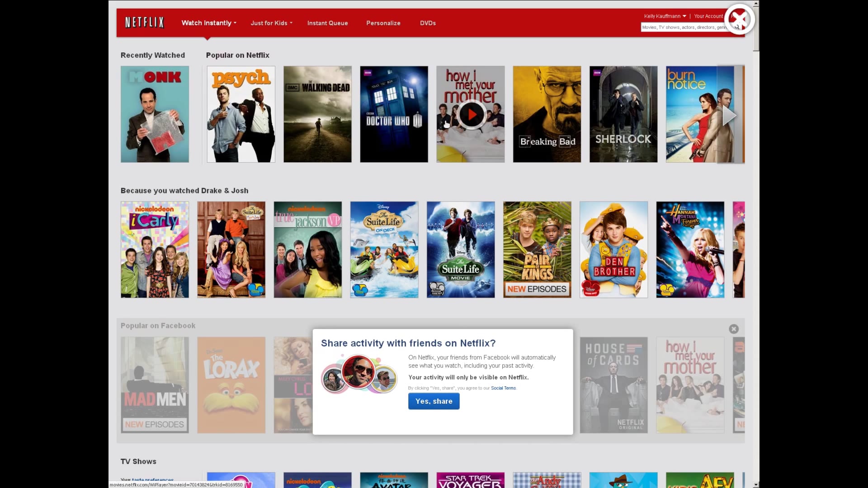The height and width of the screenshot is (488, 868).
Task: Open the House of Cards poster
Action: coord(613,385)
